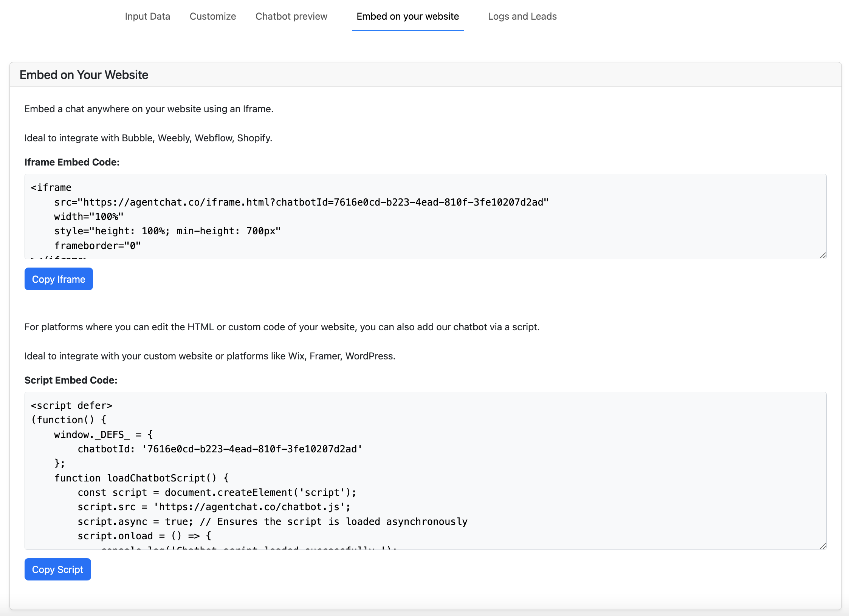This screenshot has height=616, width=849.
Task: Click the Script code box resize handle
Action: [x=823, y=546]
